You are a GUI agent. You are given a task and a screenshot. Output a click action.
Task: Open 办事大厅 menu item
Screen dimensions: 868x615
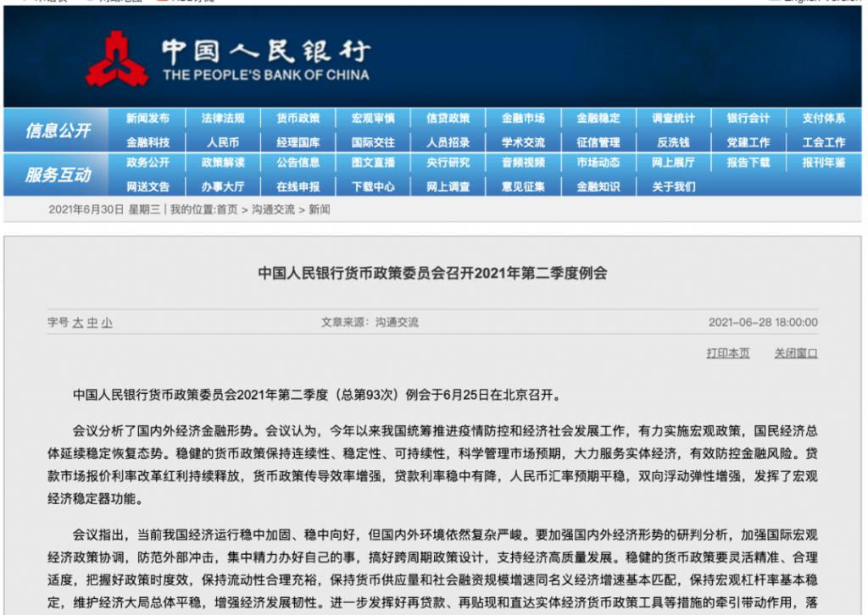223,187
